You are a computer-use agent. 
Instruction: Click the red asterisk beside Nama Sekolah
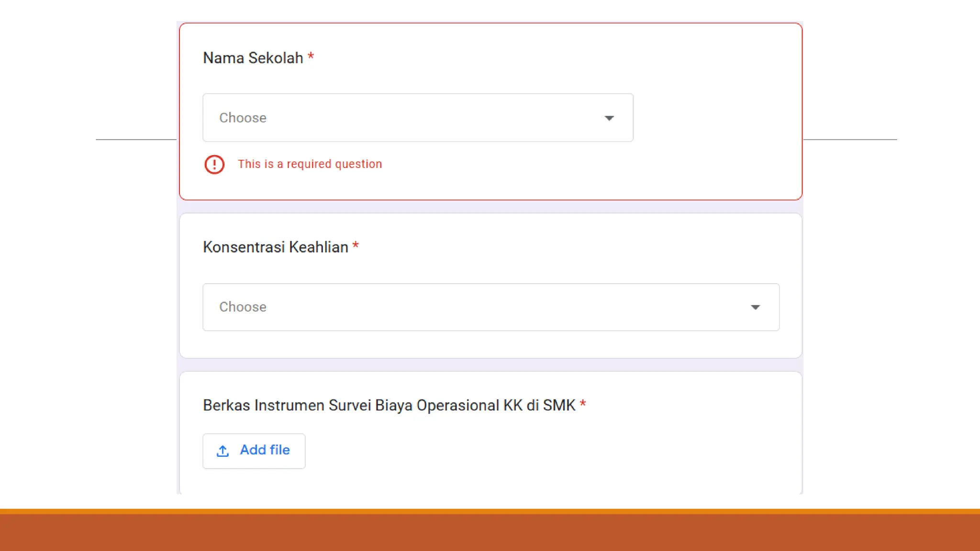point(311,56)
